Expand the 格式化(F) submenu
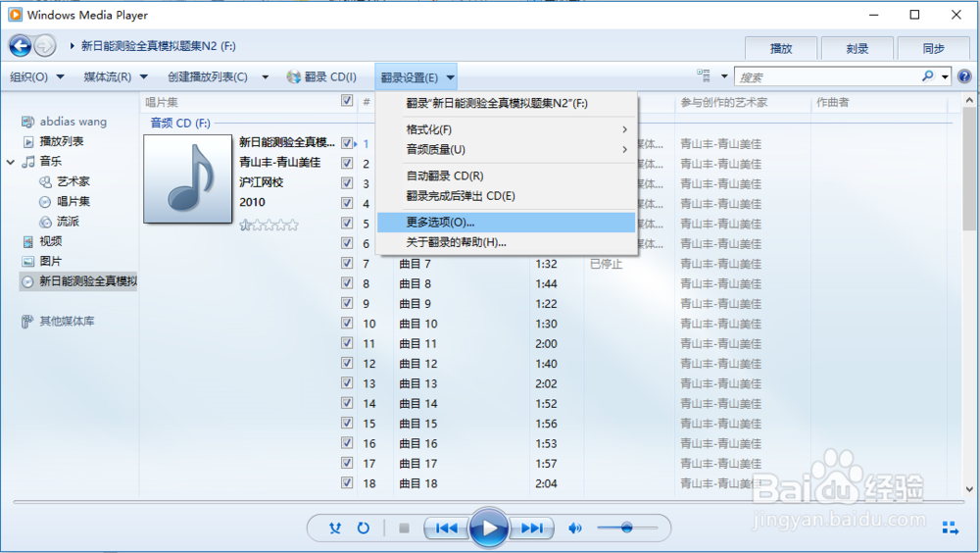The image size is (980, 553). coord(507,129)
